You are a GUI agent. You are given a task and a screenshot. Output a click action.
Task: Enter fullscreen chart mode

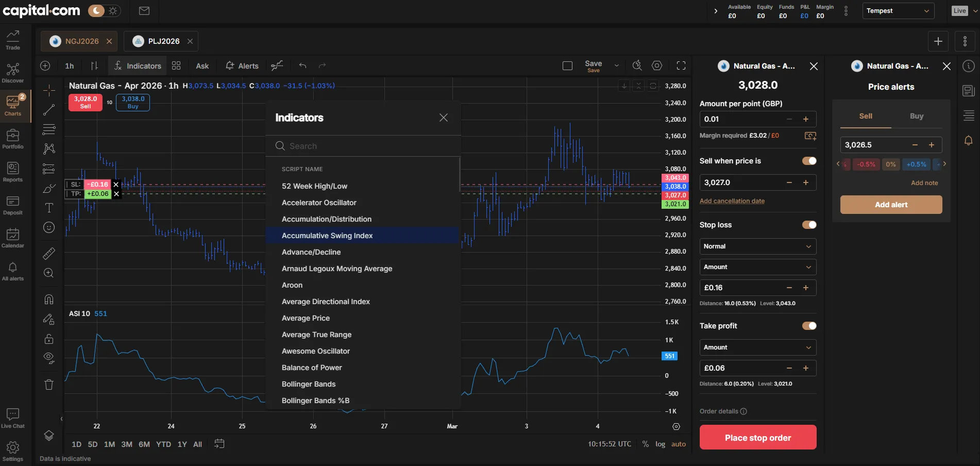click(681, 65)
